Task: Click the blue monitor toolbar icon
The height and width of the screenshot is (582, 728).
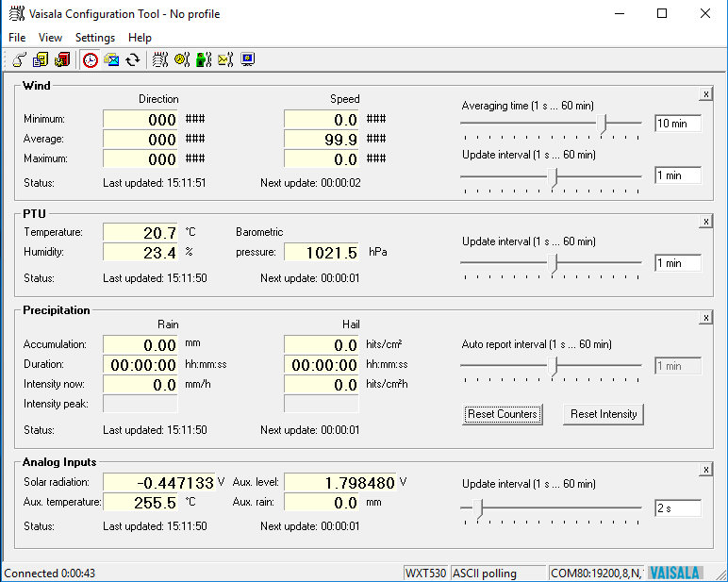Action: pos(248,59)
